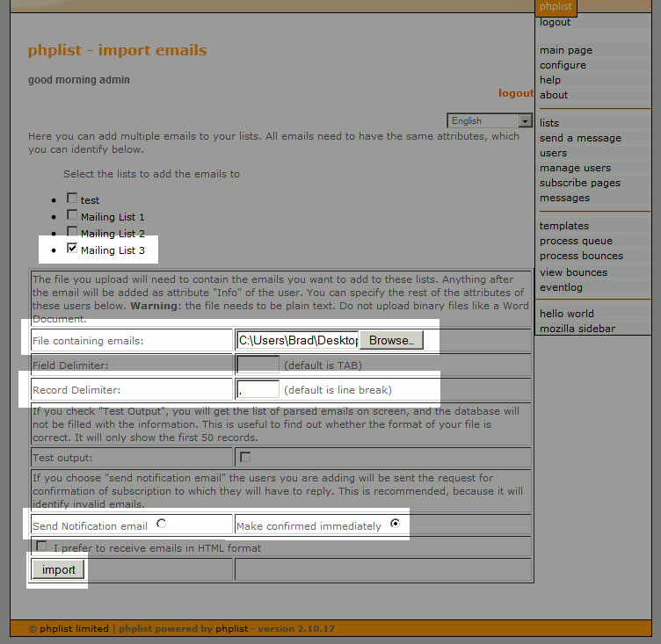The width and height of the screenshot is (661, 644).
Task: Click the 'phplist - import emails' heading
Action: pyautogui.click(x=117, y=50)
